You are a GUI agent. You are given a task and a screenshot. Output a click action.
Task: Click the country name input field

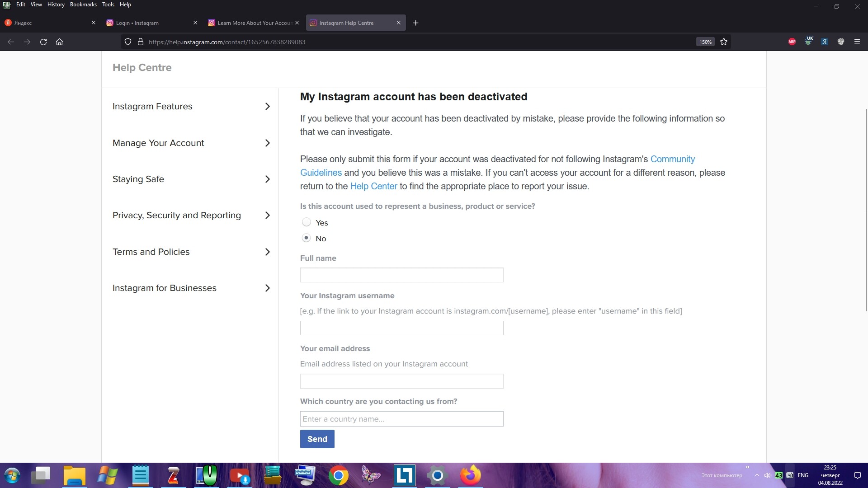coord(401,419)
